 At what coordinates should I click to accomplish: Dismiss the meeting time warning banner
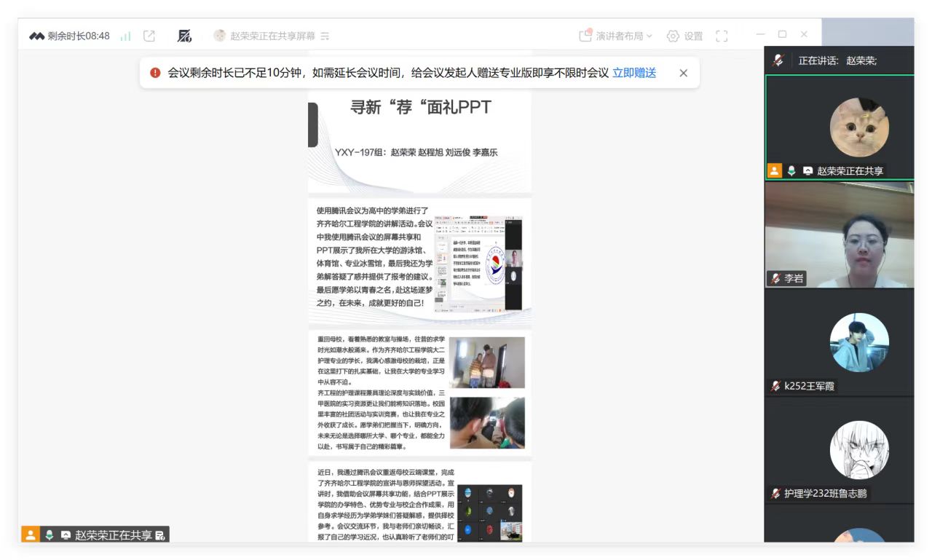click(x=683, y=73)
